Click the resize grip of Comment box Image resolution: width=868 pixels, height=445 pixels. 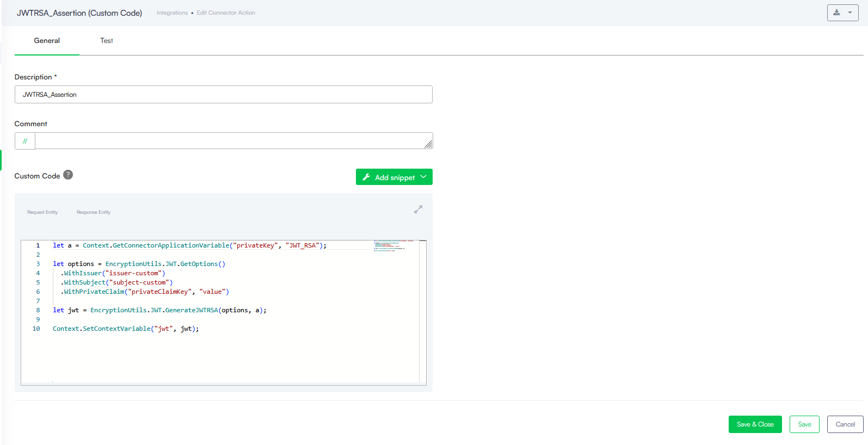coord(429,144)
